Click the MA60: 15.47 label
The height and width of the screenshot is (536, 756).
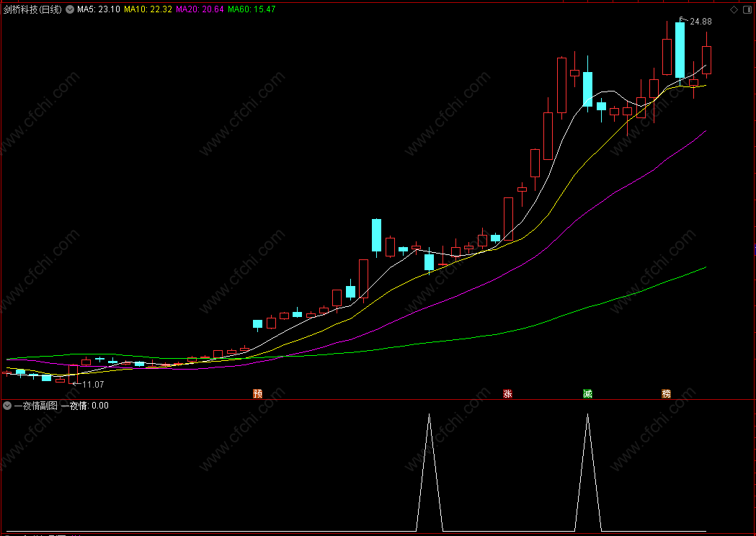tap(252, 9)
